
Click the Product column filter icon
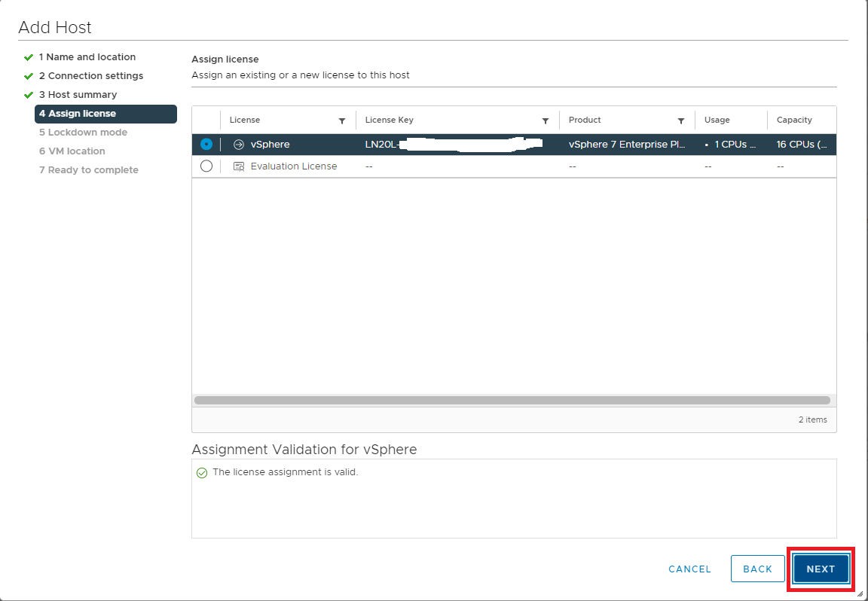pyautogui.click(x=681, y=121)
